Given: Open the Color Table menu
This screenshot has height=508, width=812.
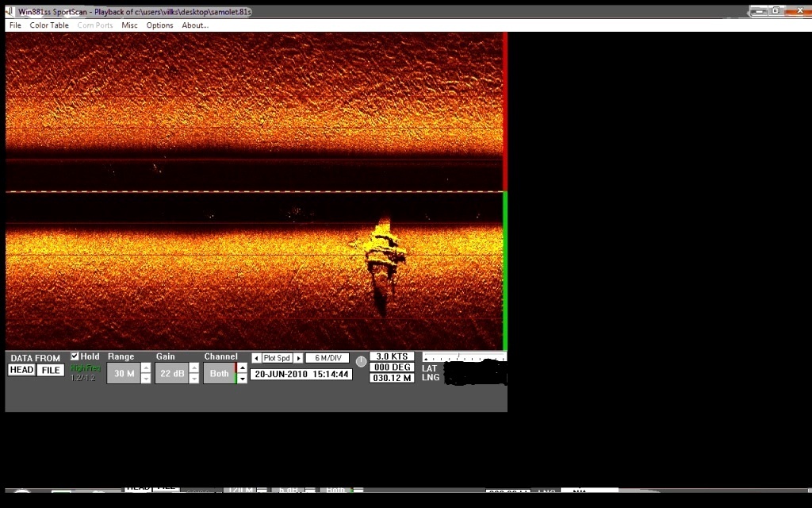Looking at the screenshot, I should 49,25.
